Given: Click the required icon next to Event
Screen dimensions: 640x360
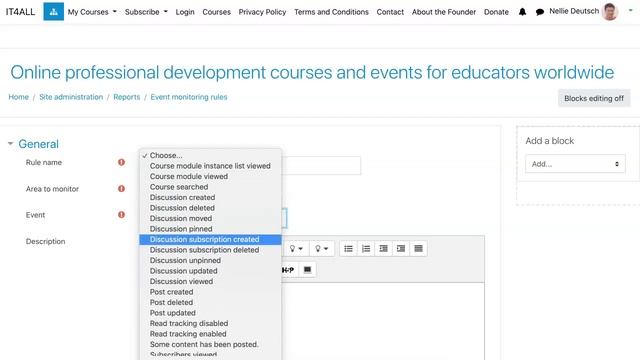Looking at the screenshot, I should 121,215.
